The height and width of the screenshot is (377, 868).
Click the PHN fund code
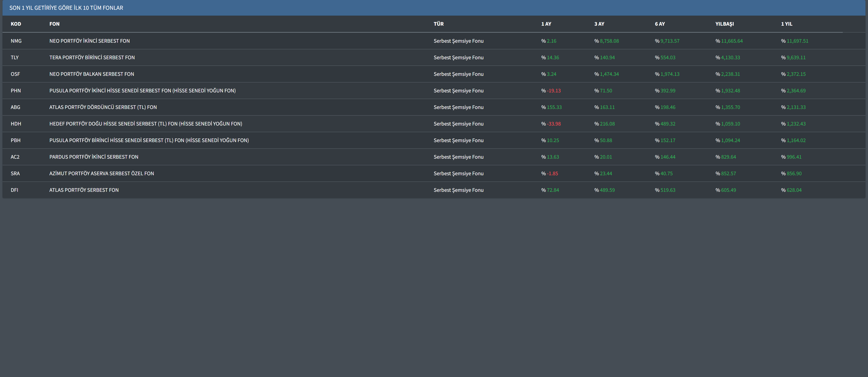pyautogui.click(x=15, y=91)
